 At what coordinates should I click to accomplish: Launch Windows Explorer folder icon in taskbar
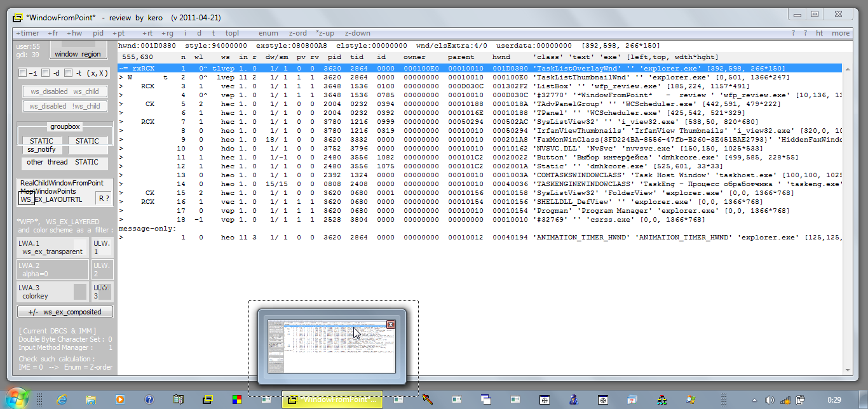[91, 399]
